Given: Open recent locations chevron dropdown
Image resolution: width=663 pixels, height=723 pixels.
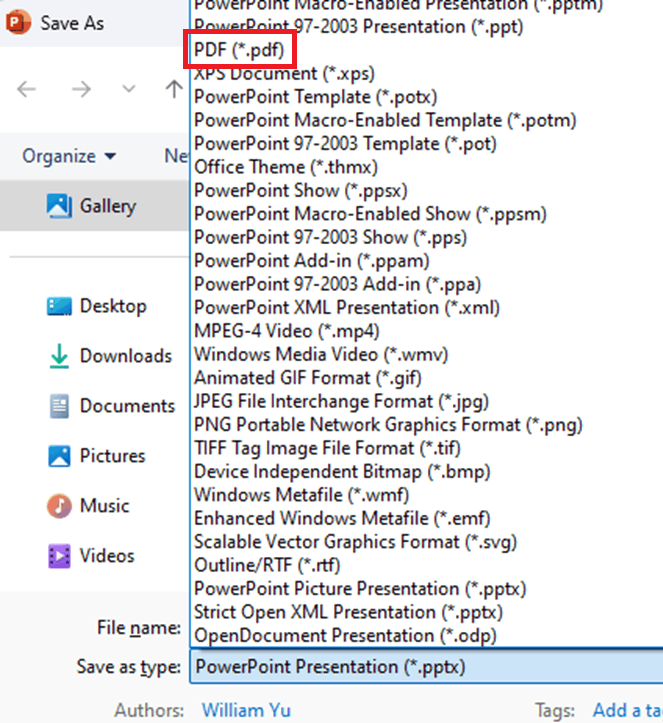Looking at the screenshot, I should click(129, 89).
